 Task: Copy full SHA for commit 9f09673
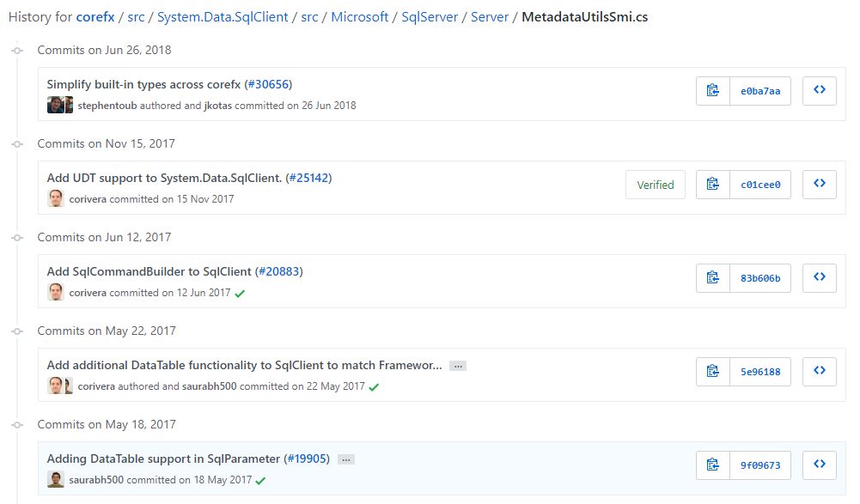(x=712, y=465)
